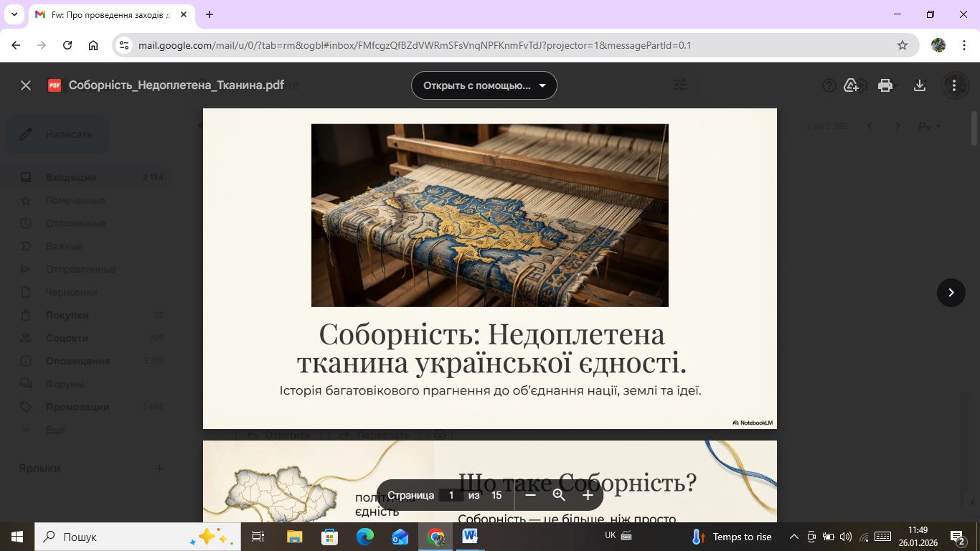Open Chrome tab search dropdown arrow
The height and width of the screenshot is (551, 980).
[x=14, y=14]
